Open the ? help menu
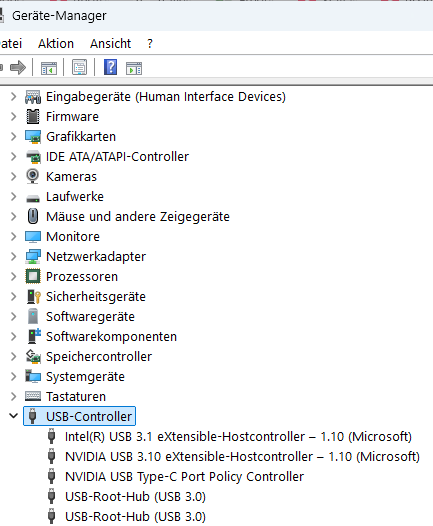433x526 pixels. 150,44
